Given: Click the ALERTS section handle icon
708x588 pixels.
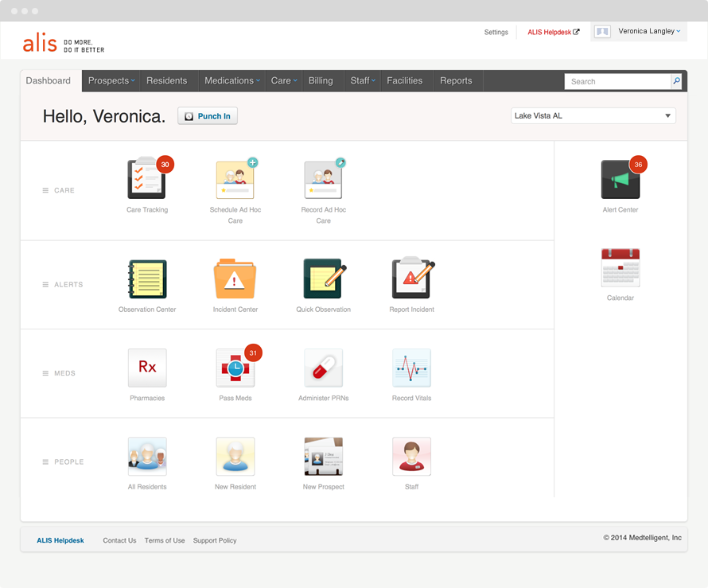Looking at the screenshot, I should [x=45, y=285].
